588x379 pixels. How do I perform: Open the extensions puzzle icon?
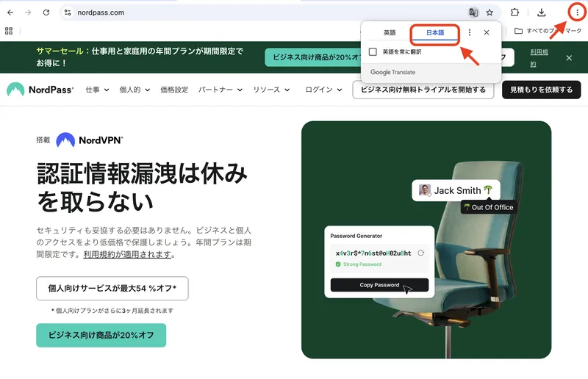point(515,12)
